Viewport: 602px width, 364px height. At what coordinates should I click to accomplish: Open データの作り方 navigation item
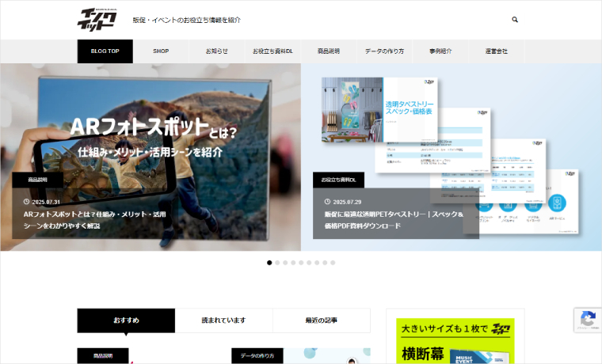click(384, 51)
